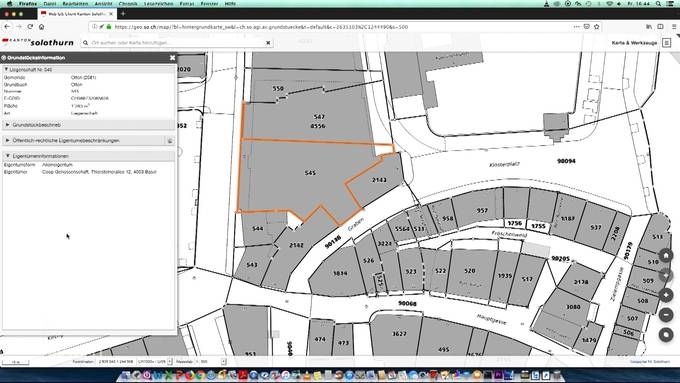Click the magnifier search icon
680x383 pixels.
tap(85, 43)
